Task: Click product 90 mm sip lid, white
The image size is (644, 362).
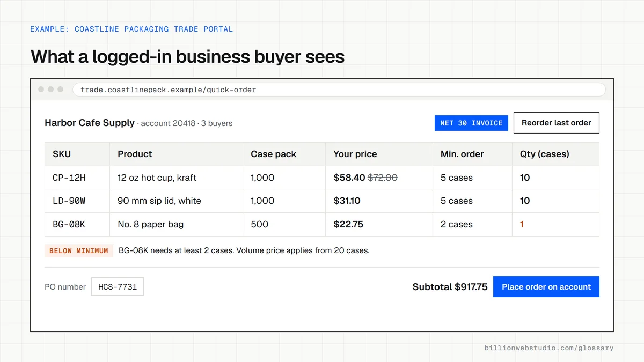Action: click(159, 201)
